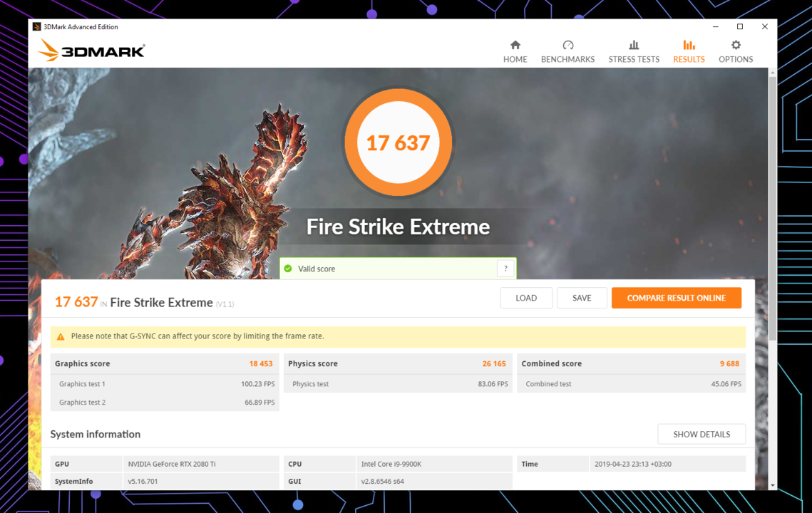Click the scrollbar up arrow
This screenshot has height=513, width=812.
click(x=772, y=73)
